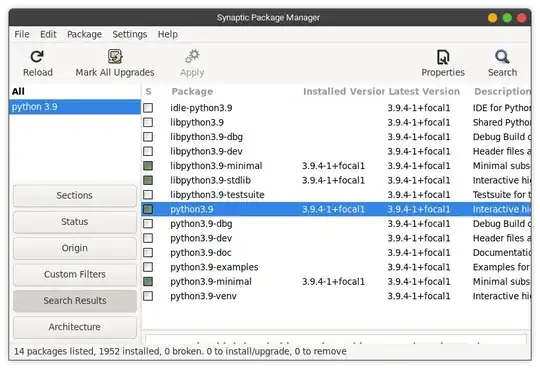Click the Custom Filters button
This screenshot has height=369, width=540.
coord(75,274)
